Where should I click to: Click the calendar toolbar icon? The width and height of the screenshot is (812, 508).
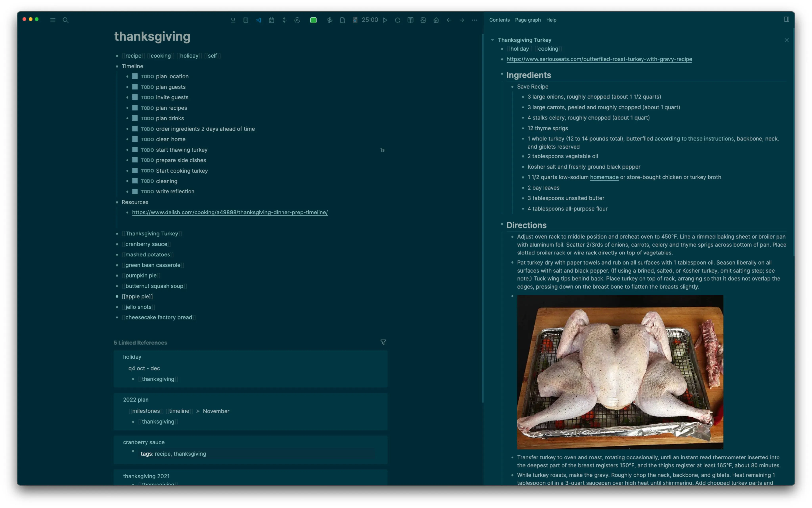pyautogui.click(x=271, y=20)
